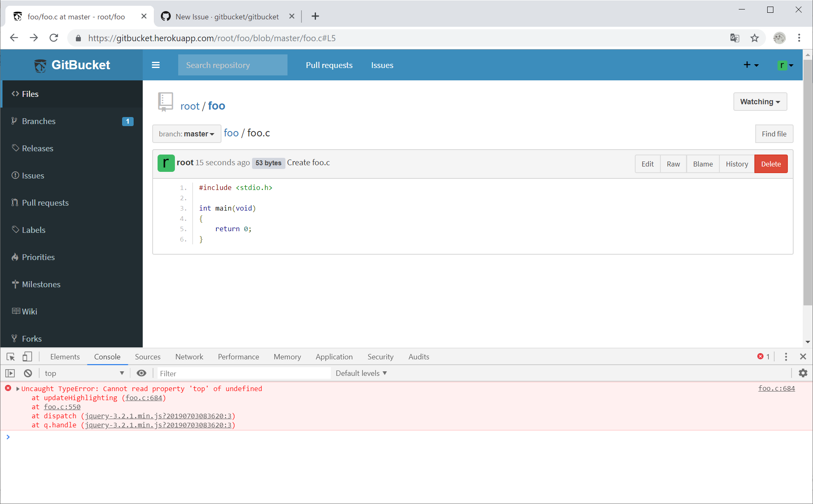Toggle live expression eye icon
Screen dimensions: 813x504
coord(141,373)
